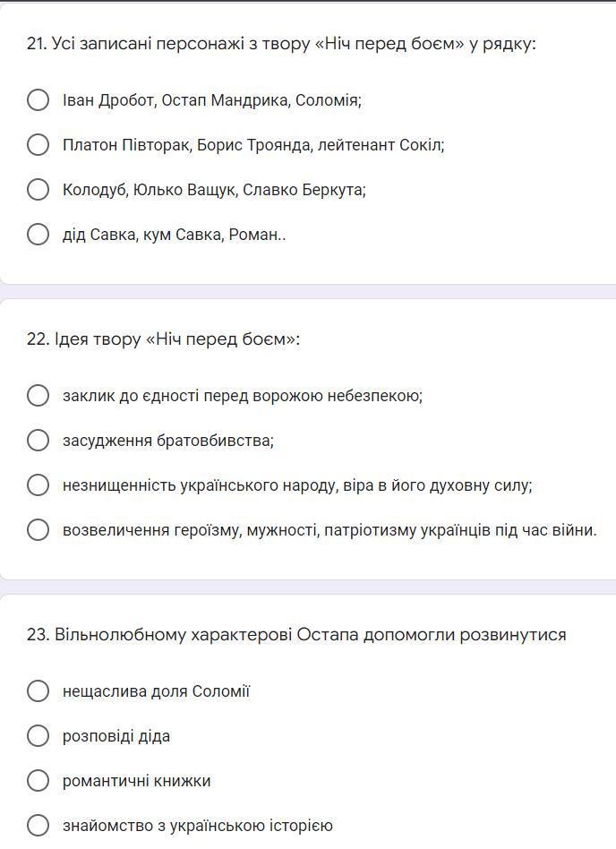This screenshot has width=616, height=849.
Task: Click the label text 'романтичні книжки'
Action: (137, 781)
